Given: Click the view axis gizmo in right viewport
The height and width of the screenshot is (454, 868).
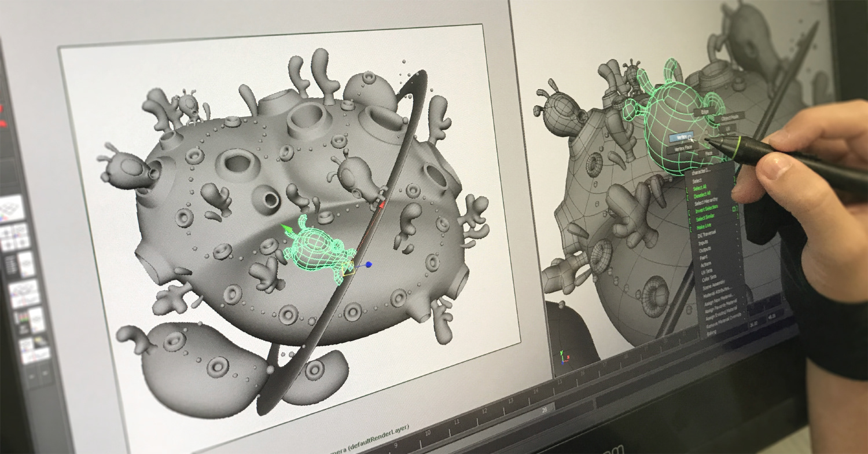Looking at the screenshot, I should (564, 356).
